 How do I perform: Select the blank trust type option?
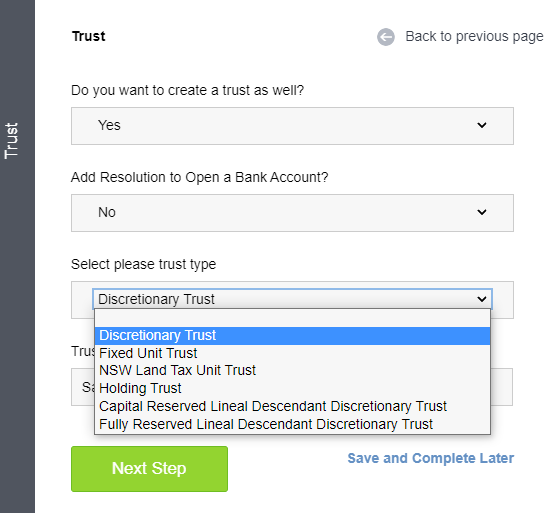pyautogui.click(x=292, y=318)
